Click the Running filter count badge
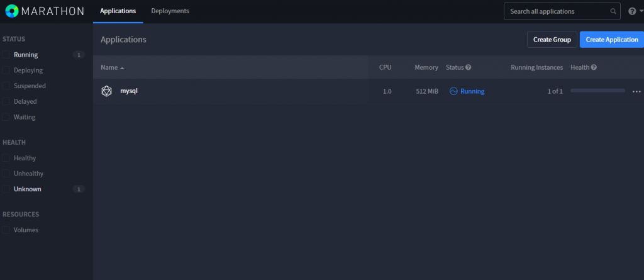Viewport: 644px width, 280px height. tap(79, 55)
